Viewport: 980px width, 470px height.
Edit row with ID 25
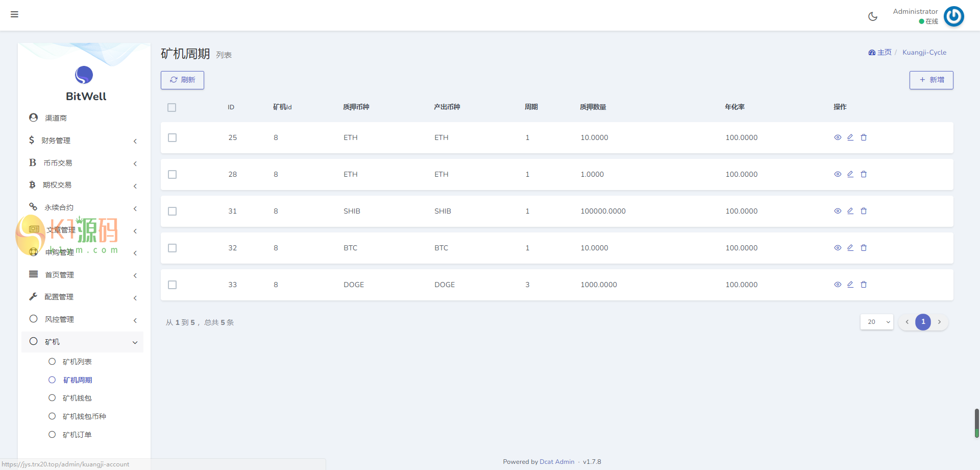click(x=850, y=137)
